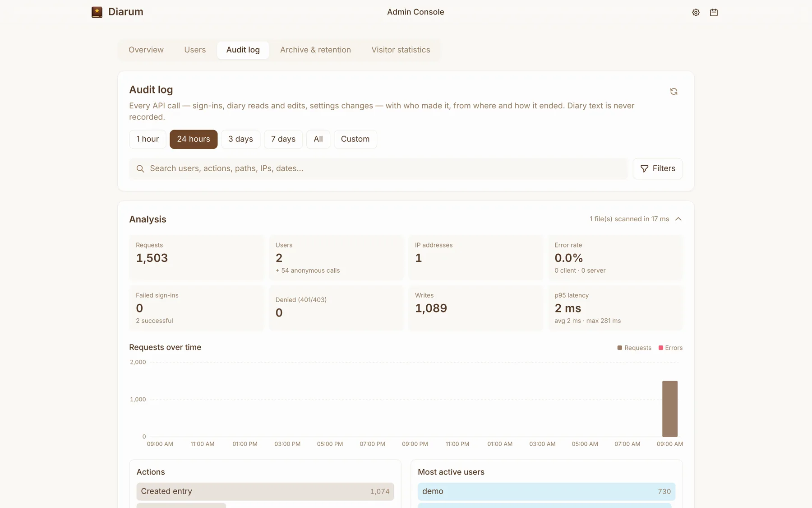812x508 pixels.
Task: Click the 'Most active users' heading
Action: (x=451, y=472)
